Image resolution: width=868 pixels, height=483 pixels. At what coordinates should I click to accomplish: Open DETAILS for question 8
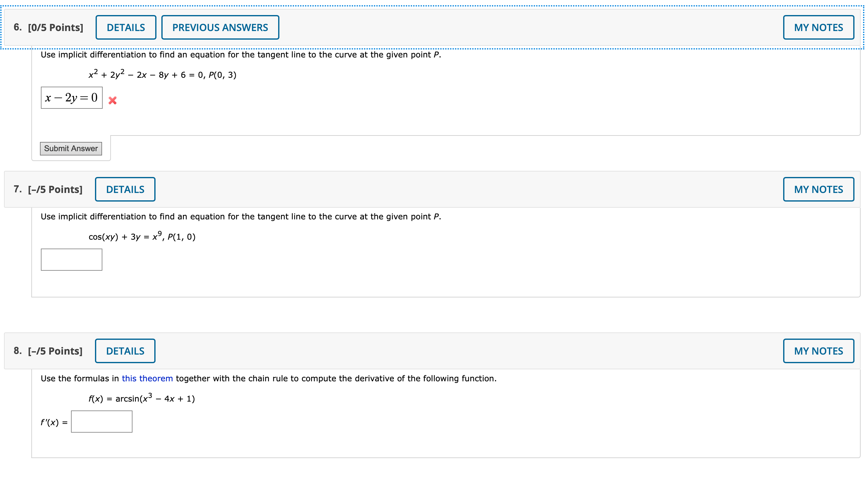pos(125,351)
